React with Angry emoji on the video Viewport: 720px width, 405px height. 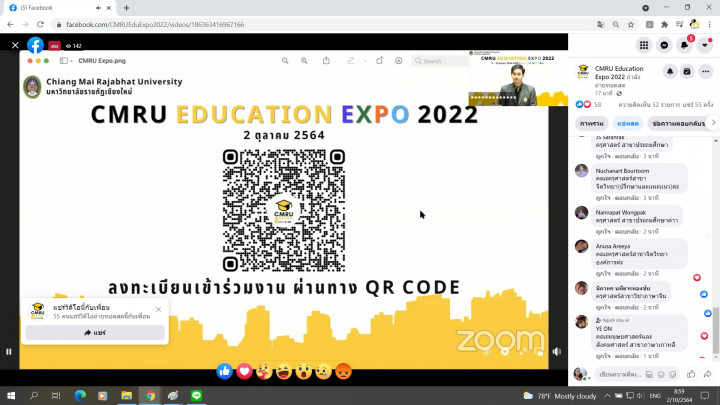tap(343, 371)
